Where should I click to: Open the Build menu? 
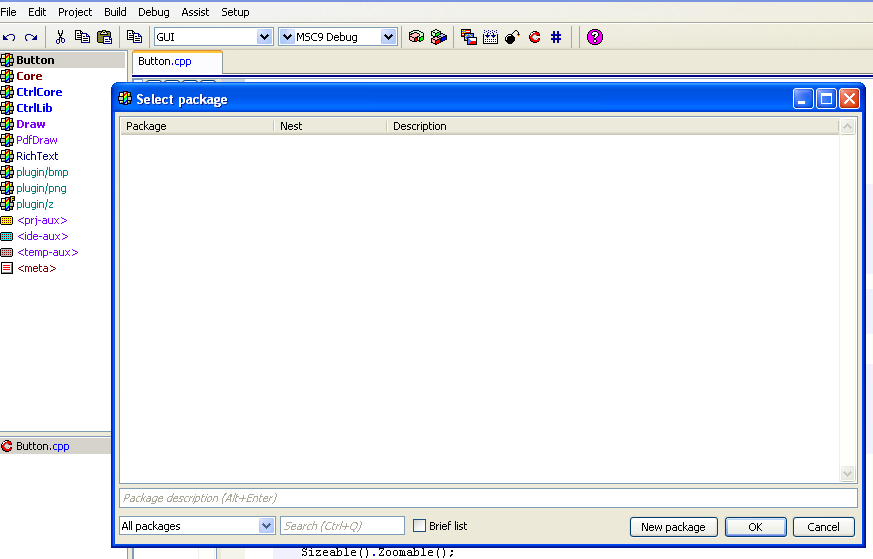click(115, 12)
